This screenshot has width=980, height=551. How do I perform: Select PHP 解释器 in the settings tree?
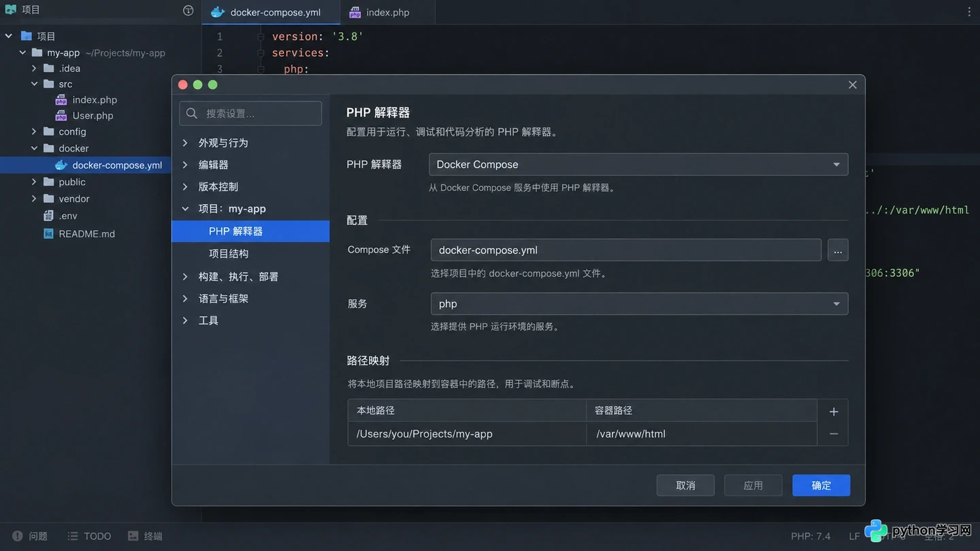(250, 231)
